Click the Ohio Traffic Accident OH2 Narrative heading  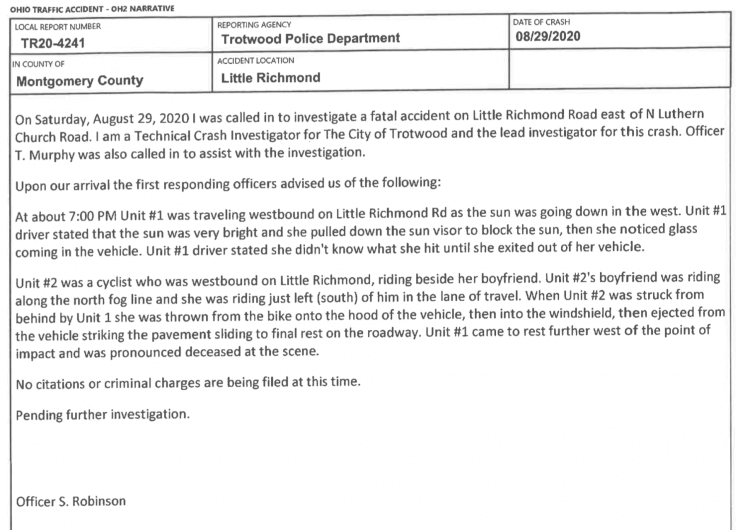click(x=92, y=9)
